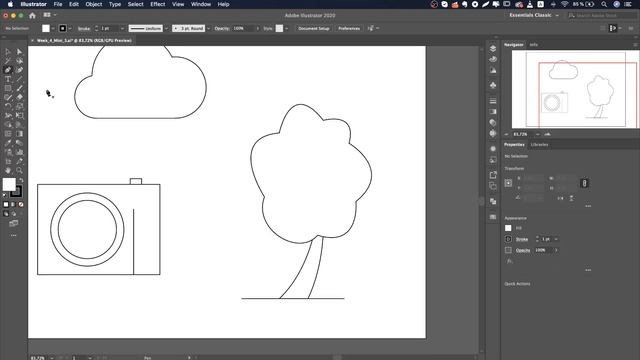Screen dimensions: 640x360
Task: Switch to the Info panel tab
Action: click(x=533, y=44)
